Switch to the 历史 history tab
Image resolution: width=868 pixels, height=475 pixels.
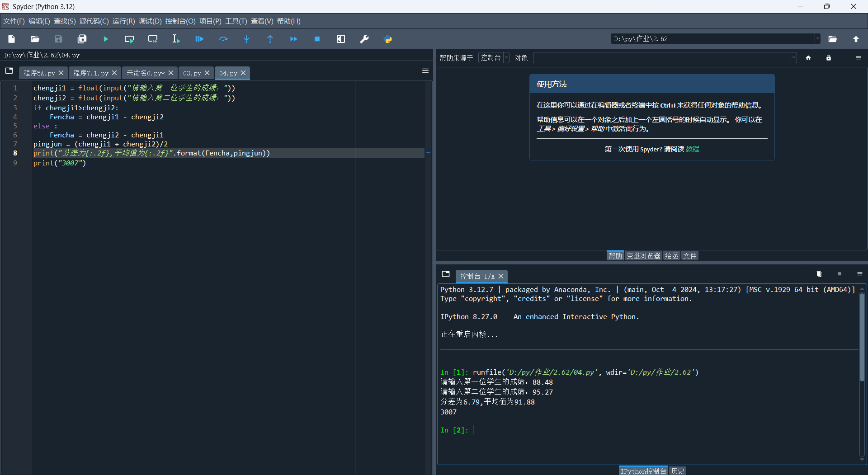click(x=678, y=471)
